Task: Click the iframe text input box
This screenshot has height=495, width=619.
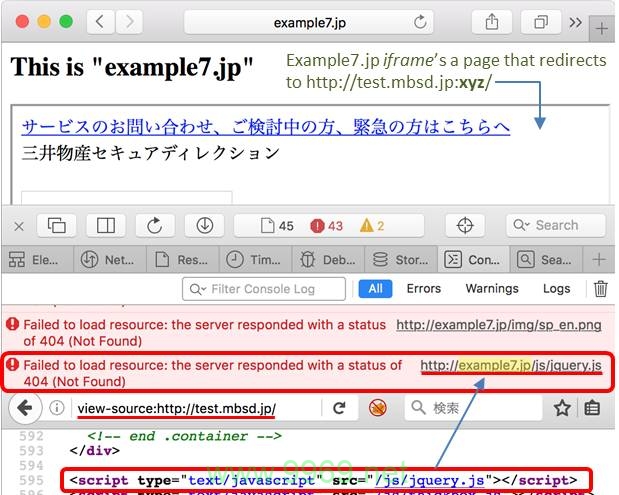Action: (x=126, y=198)
